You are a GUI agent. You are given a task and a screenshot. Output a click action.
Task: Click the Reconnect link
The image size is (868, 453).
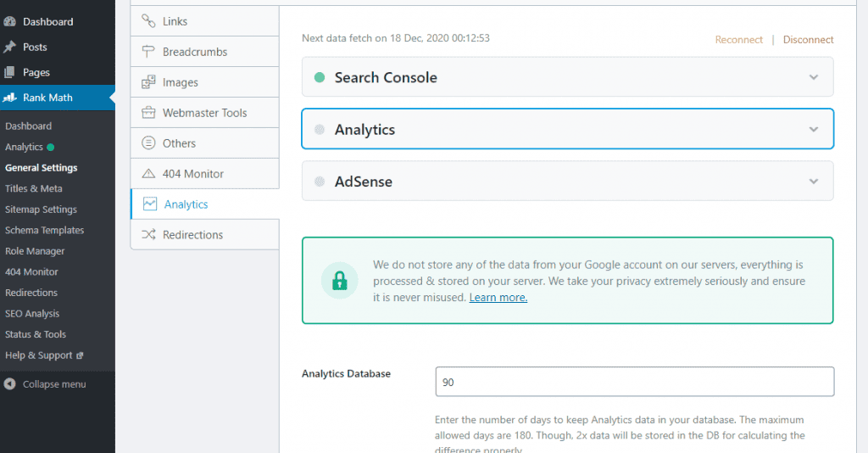(738, 40)
